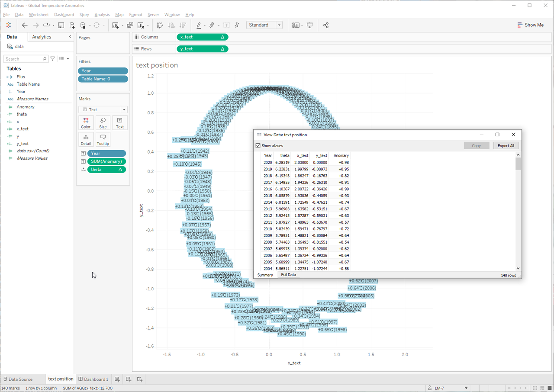Click the Share workbook icon
This screenshot has width=554, height=392.
(326, 25)
